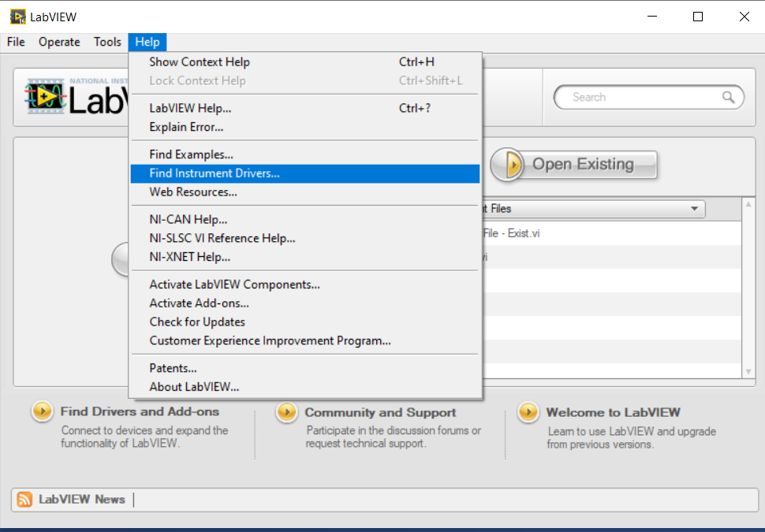
Task: Click the arrow icon beside Find Drivers and Add-ons
Action: coord(41,411)
